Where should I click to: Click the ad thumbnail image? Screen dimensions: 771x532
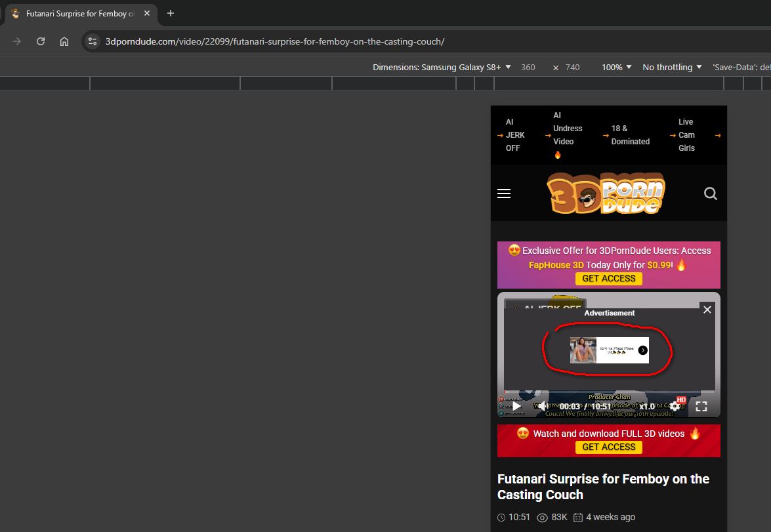(583, 350)
